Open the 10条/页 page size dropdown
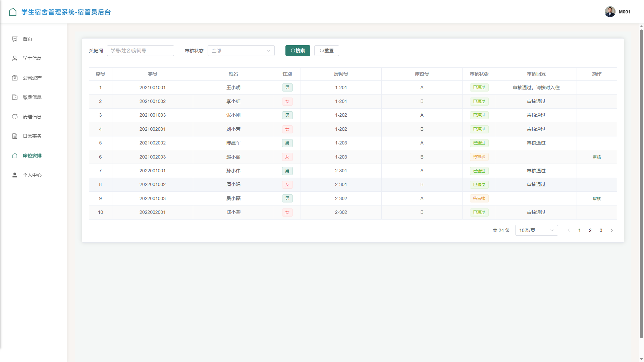 click(536, 230)
